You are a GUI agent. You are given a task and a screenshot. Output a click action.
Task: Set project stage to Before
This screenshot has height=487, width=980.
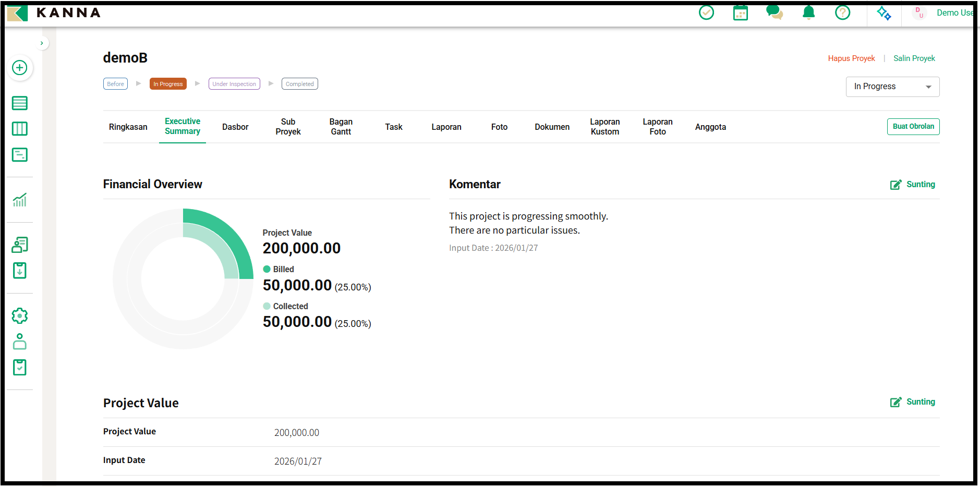(115, 84)
